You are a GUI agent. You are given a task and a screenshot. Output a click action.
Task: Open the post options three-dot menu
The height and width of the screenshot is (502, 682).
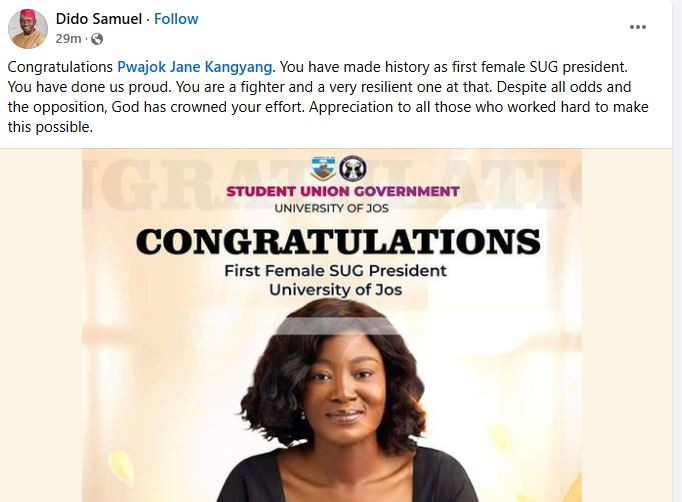[637, 27]
